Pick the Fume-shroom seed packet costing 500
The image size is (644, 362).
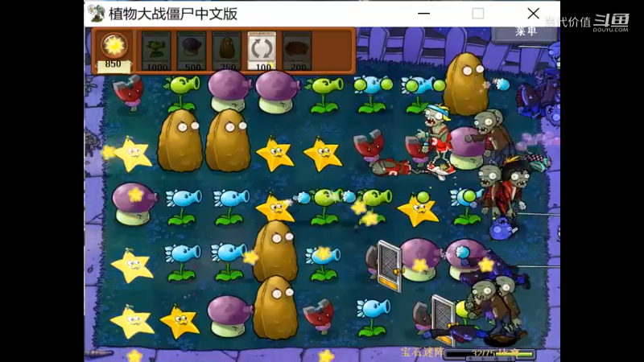click(192, 51)
